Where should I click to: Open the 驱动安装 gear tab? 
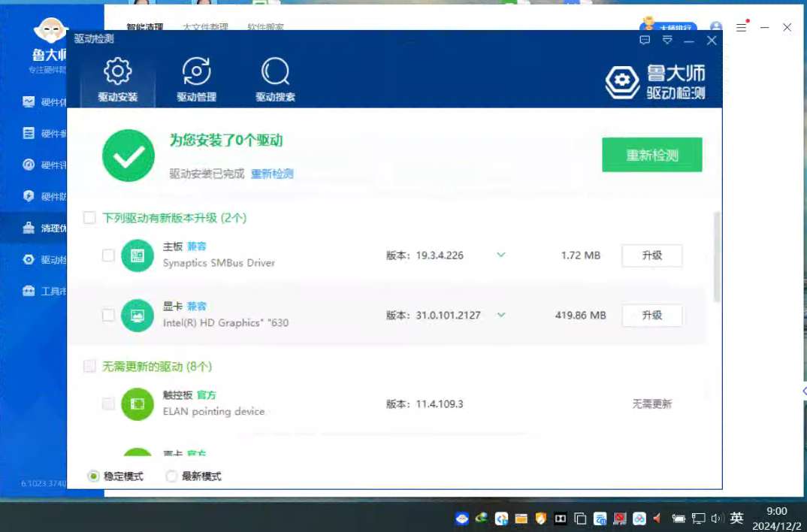click(118, 80)
